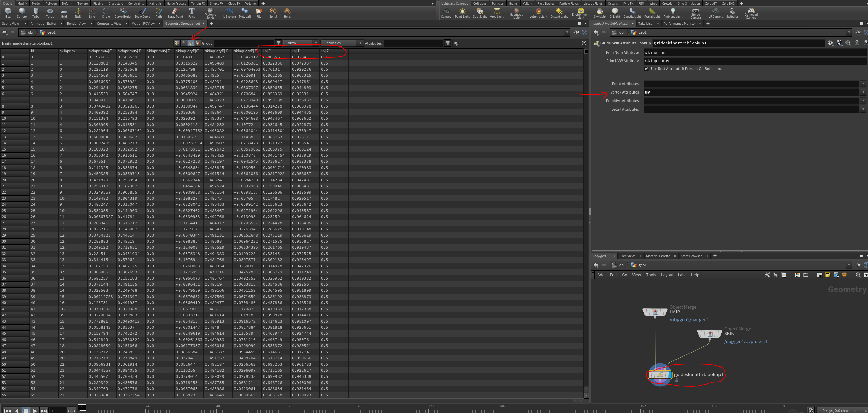
Task: Click obj in spreadsheet path bar
Action: pyautogui.click(x=28, y=32)
